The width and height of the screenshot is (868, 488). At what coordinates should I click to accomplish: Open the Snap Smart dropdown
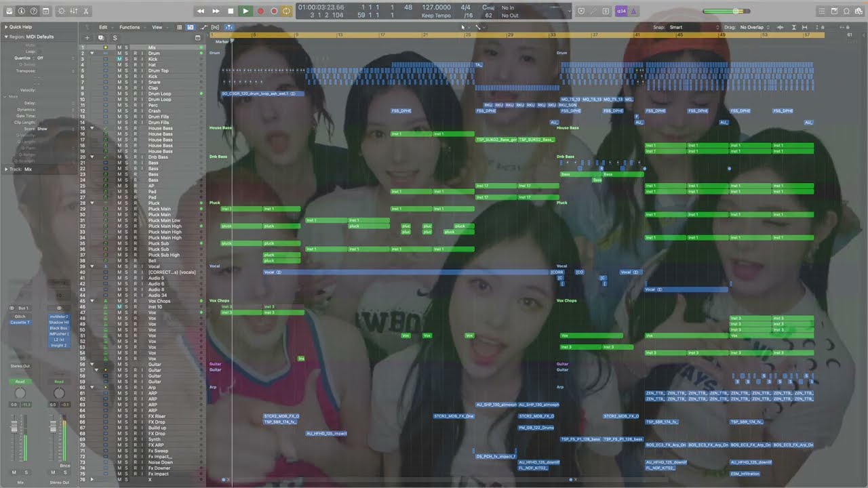pyautogui.click(x=693, y=27)
